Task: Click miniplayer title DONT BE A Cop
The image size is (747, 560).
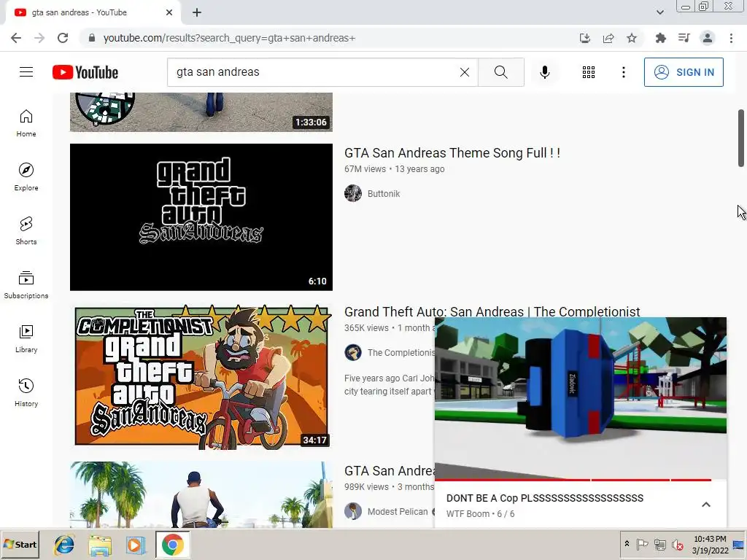Action: click(x=544, y=498)
